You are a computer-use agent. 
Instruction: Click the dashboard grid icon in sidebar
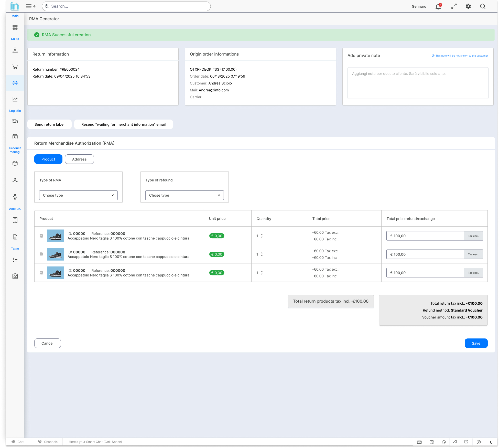tap(15, 27)
